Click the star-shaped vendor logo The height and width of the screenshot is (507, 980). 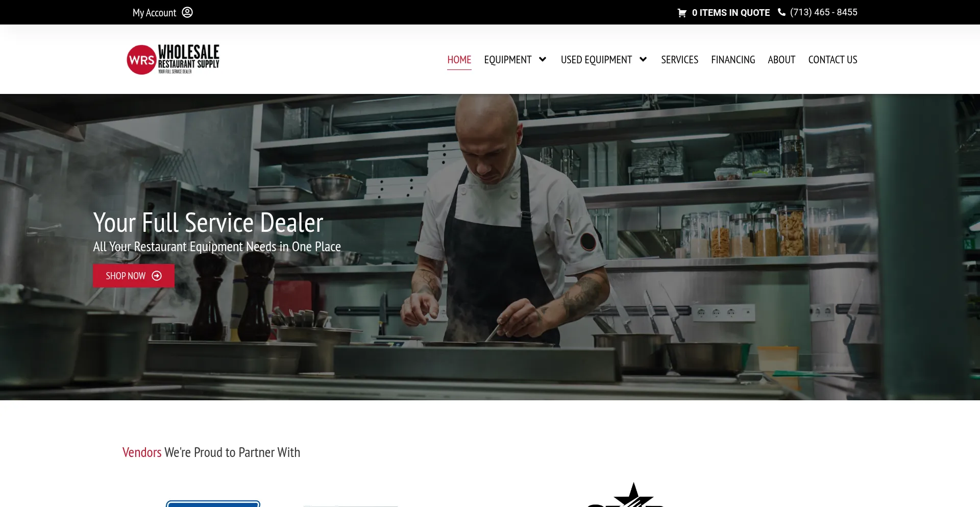pyautogui.click(x=633, y=495)
